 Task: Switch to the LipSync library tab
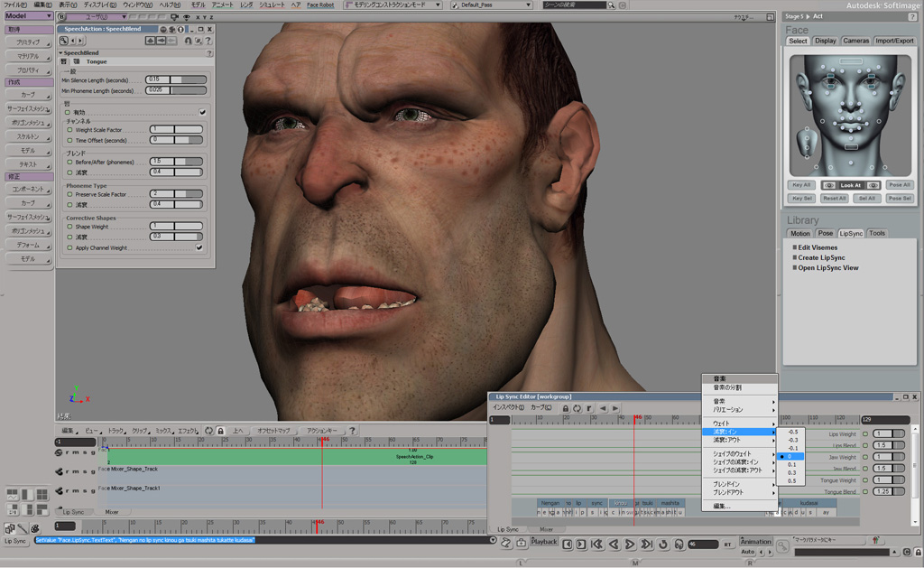[851, 233]
